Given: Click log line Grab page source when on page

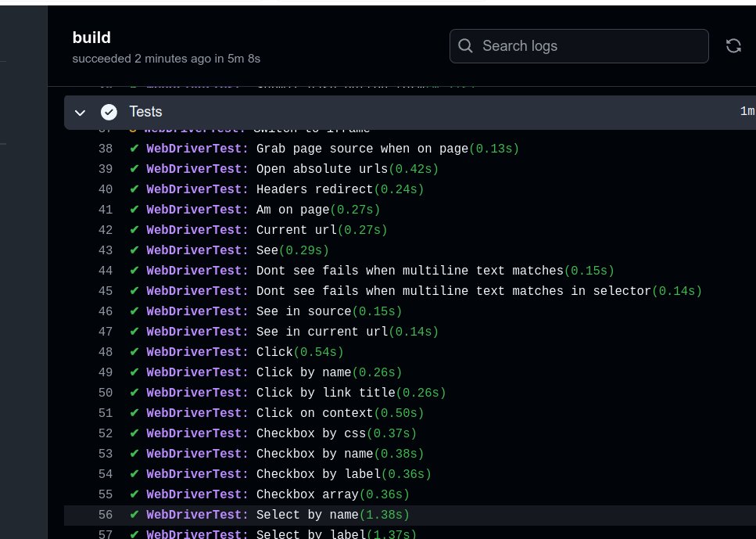Looking at the screenshot, I should pyautogui.click(x=324, y=149).
